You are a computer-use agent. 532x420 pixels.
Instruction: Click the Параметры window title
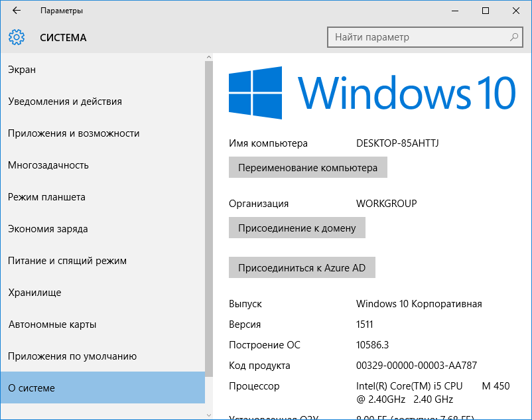pos(62,11)
